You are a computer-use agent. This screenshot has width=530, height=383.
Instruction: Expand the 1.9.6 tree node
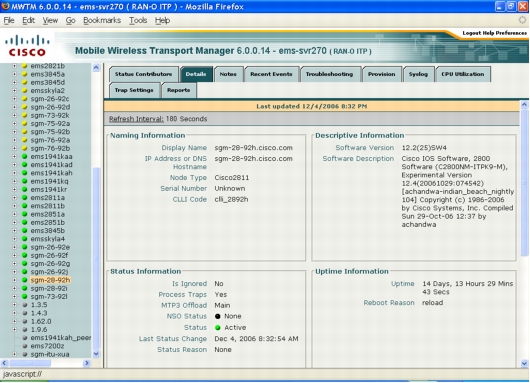click(x=14, y=329)
